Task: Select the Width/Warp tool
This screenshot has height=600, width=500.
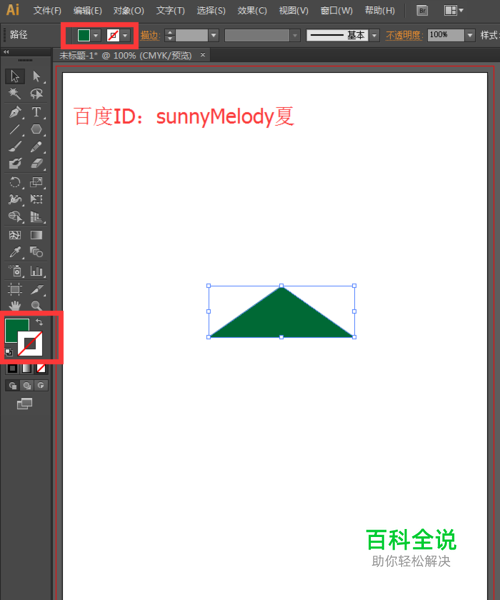Action: (x=15, y=199)
